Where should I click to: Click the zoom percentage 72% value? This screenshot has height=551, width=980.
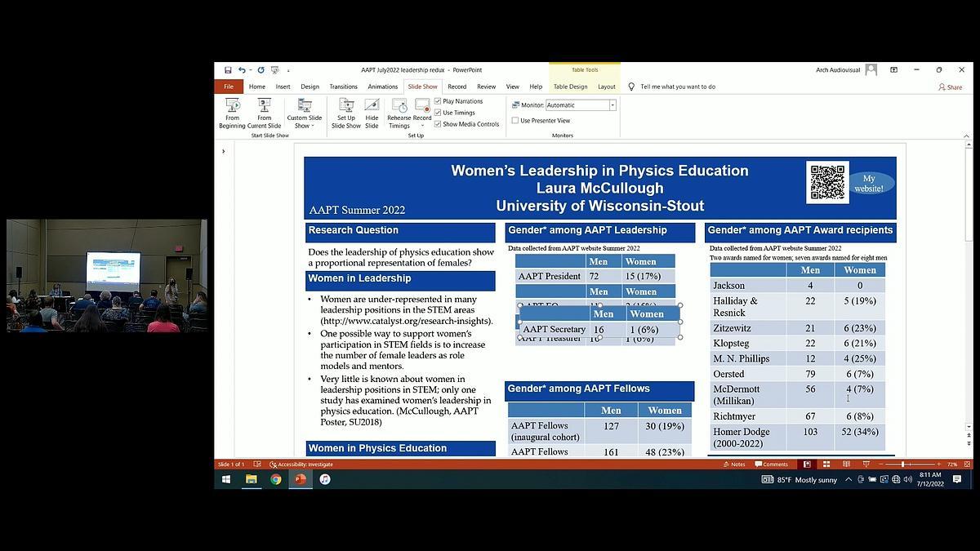tap(952, 464)
